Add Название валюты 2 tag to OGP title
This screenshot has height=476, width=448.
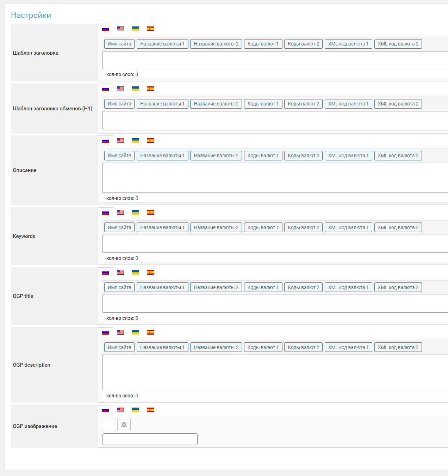click(x=216, y=288)
